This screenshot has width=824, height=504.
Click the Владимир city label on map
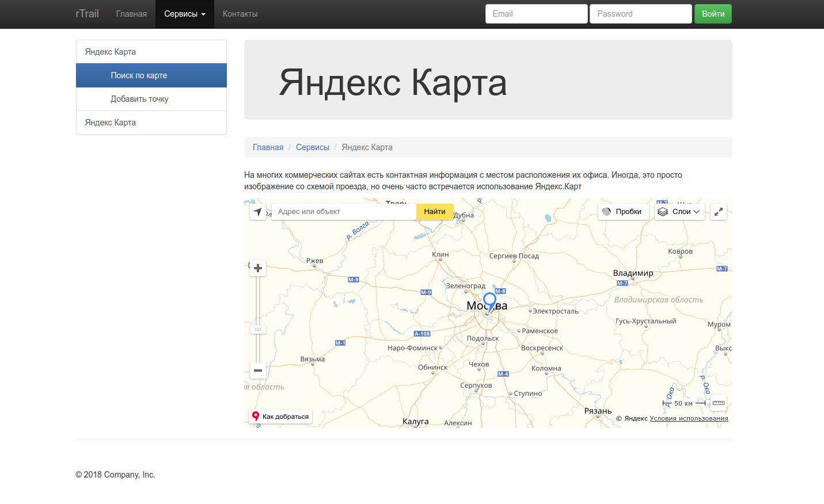pyautogui.click(x=633, y=273)
